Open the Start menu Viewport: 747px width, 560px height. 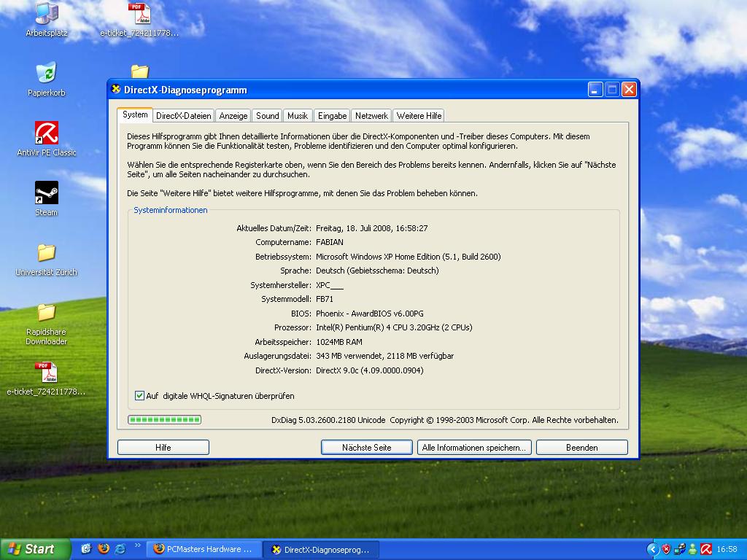point(35,549)
